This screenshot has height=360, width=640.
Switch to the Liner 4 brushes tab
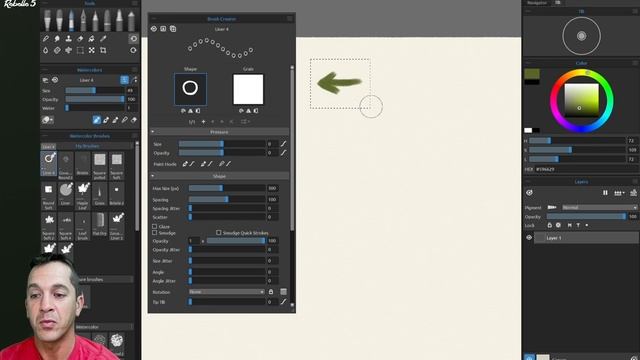(x=48, y=146)
